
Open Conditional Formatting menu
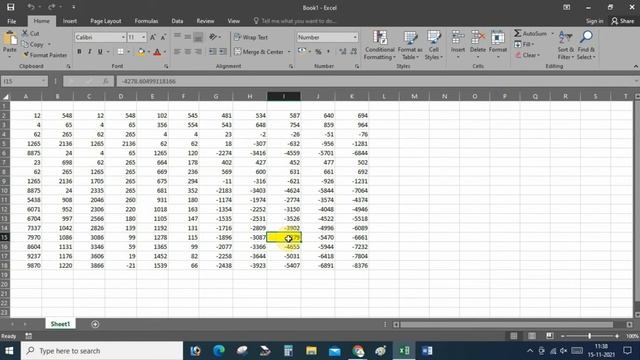pos(380,45)
